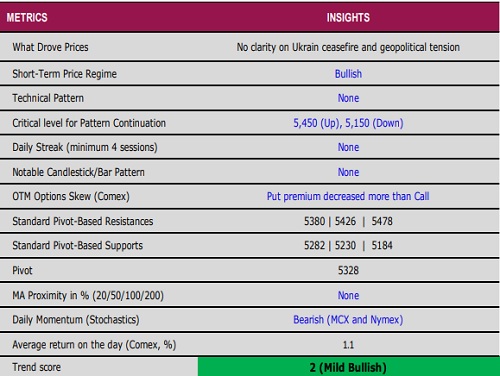Click Bearish (MCX and Nymex) momentum value

[x=348, y=320]
